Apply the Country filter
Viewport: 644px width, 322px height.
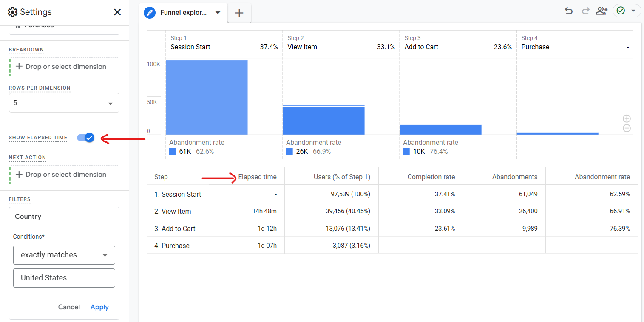click(99, 307)
